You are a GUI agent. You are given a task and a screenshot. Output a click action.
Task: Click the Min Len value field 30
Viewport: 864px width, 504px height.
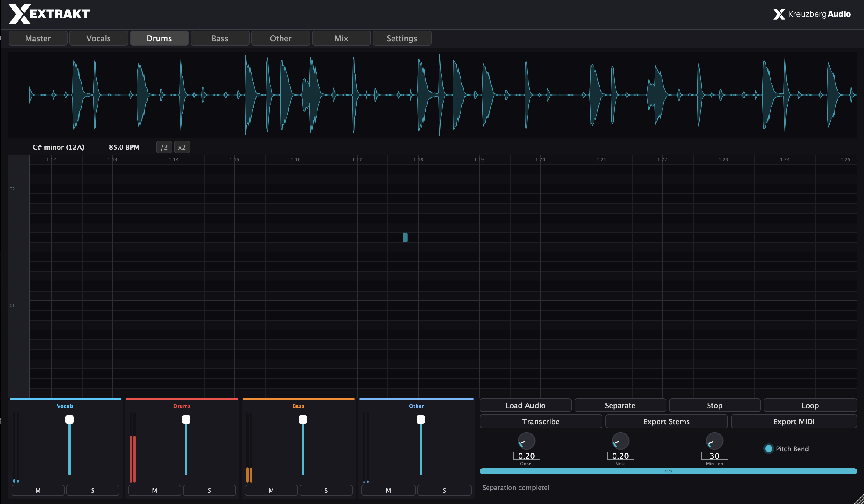click(x=715, y=456)
